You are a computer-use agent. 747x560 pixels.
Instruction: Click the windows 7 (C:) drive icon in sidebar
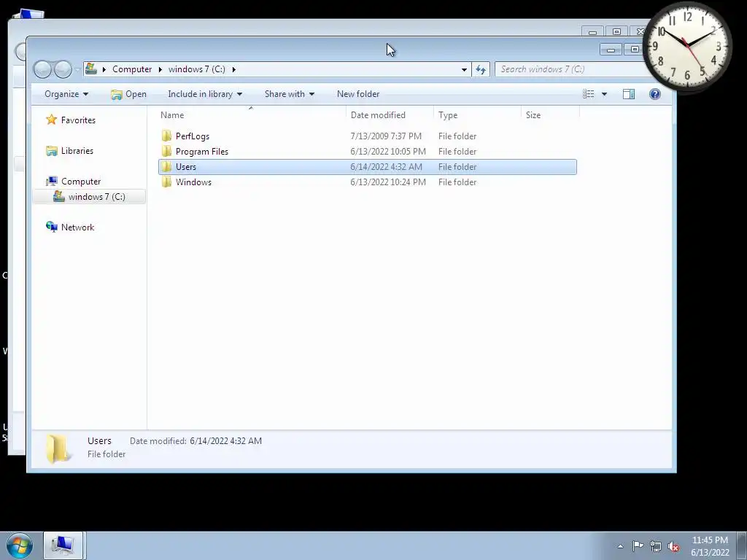[x=59, y=196]
